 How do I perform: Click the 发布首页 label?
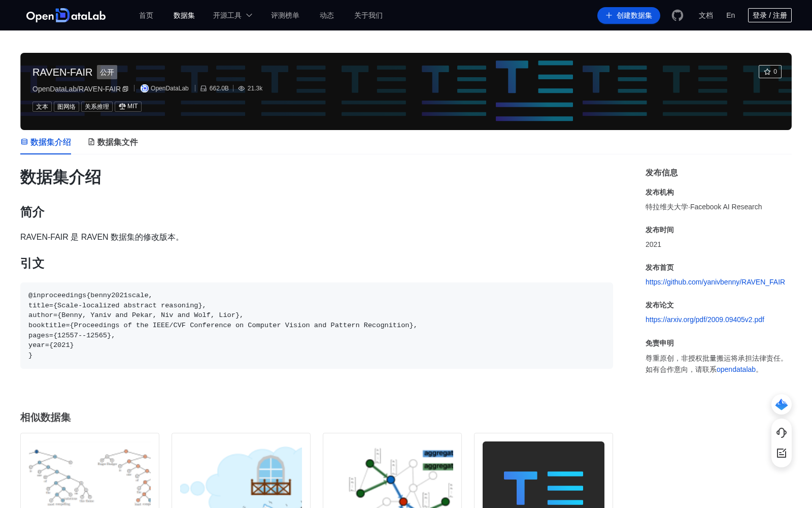click(660, 267)
